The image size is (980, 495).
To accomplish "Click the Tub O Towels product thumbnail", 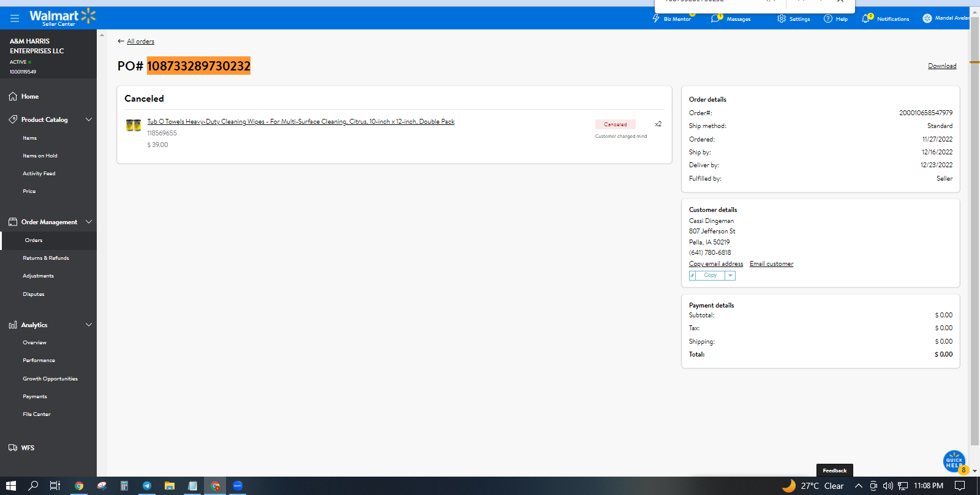I will (x=134, y=125).
